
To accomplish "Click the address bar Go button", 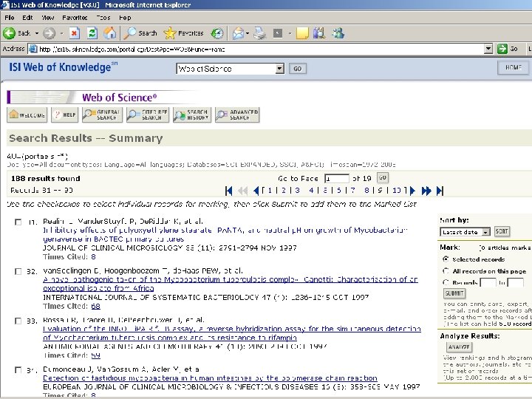I will click(508, 49).
